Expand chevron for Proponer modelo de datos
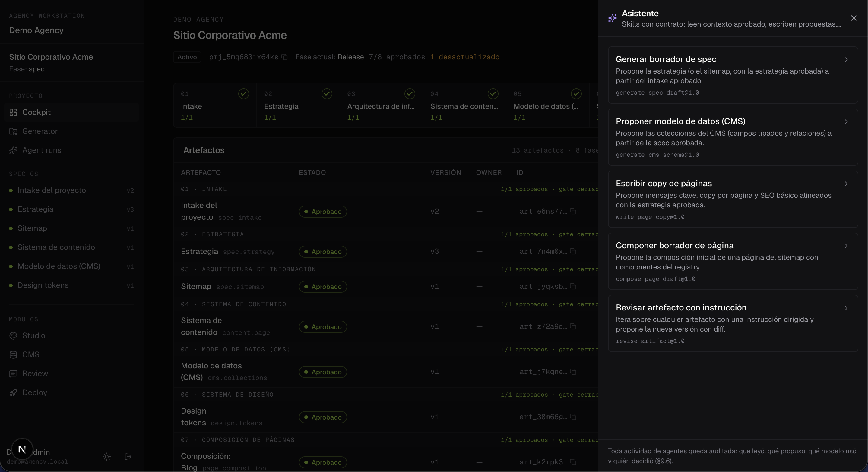The height and width of the screenshot is (472, 868). (x=846, y=121)
